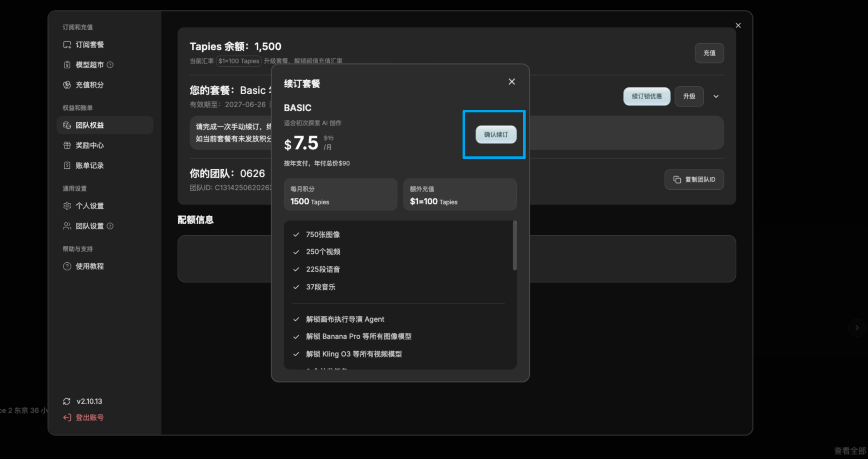Open 奖励中心 in sidebar
The width and height of the screenshot is (868, 459).
105,145
